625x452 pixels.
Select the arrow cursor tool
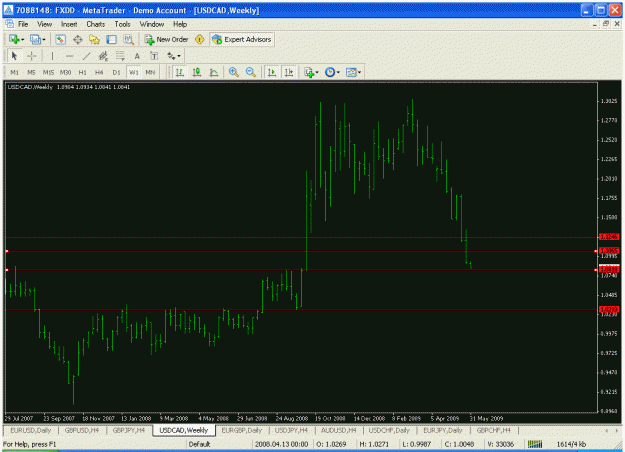[x=14, y=56]
